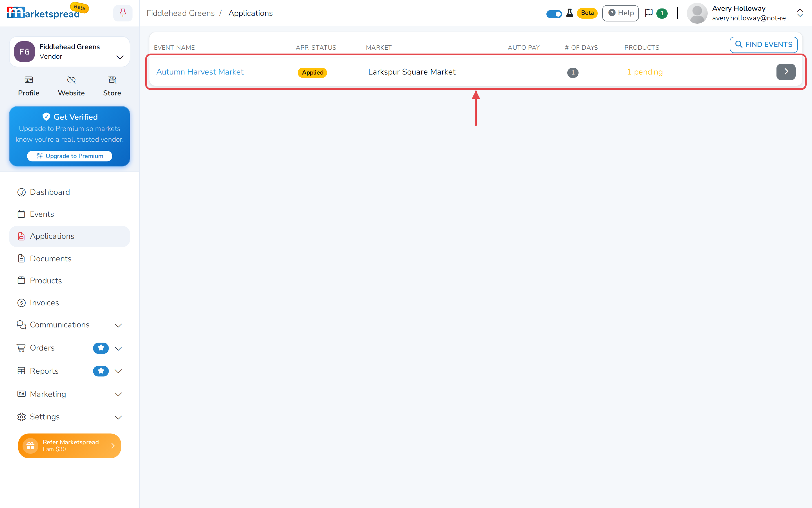
Task: Click the Avery Holloway avatar image
Action: tap(697, 14)
